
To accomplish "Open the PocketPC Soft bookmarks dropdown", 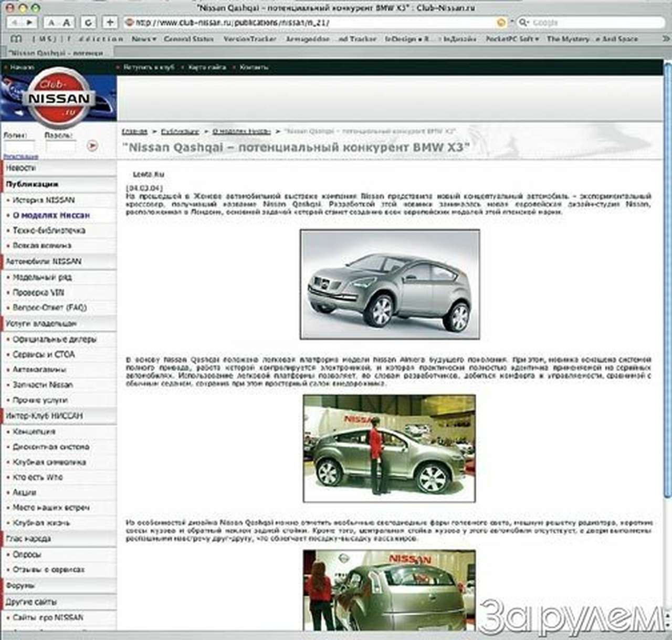I will pyautogui.click(x=512, y=39).
